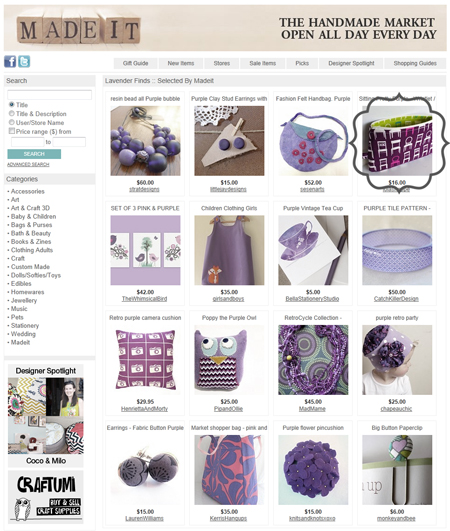
Task: Open the Bags & Purses category
Action: pyautogui.click(x=31, y=225)
